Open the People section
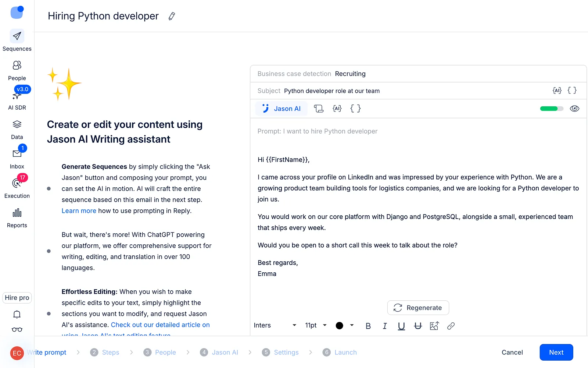Image resolution: width=588 pixels, height=368 pixels. click(x=17, y=70)
